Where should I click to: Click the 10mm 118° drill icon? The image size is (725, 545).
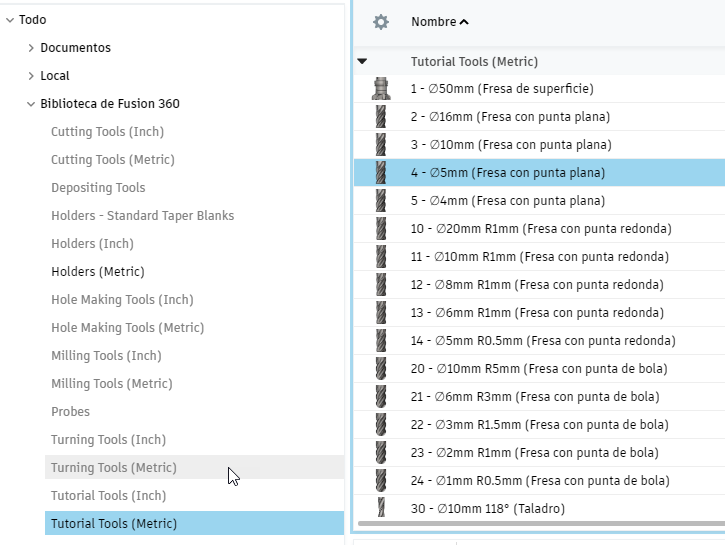380,509
